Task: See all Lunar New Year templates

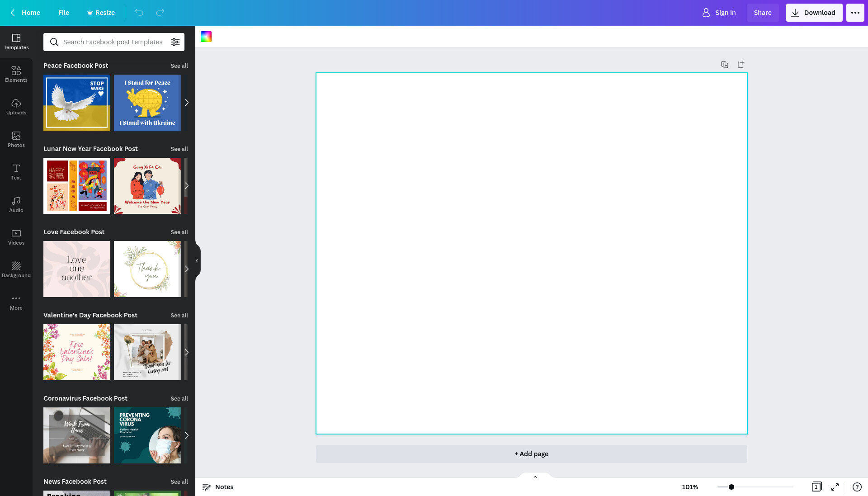Action: [x=179, y=149]
